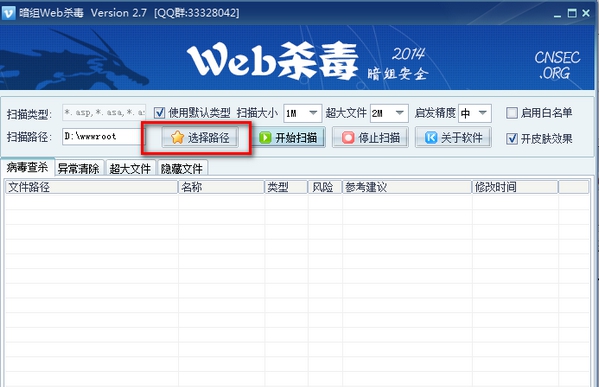
Task: Toggle the 使用默认类型 checkbox
Action: (159, 113)
